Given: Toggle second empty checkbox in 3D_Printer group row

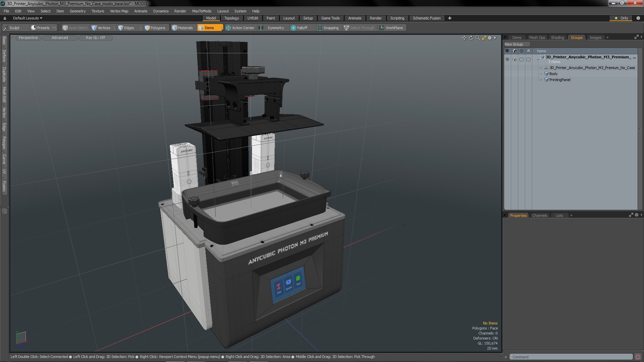Looking at the screenshot, I should 528,59.
